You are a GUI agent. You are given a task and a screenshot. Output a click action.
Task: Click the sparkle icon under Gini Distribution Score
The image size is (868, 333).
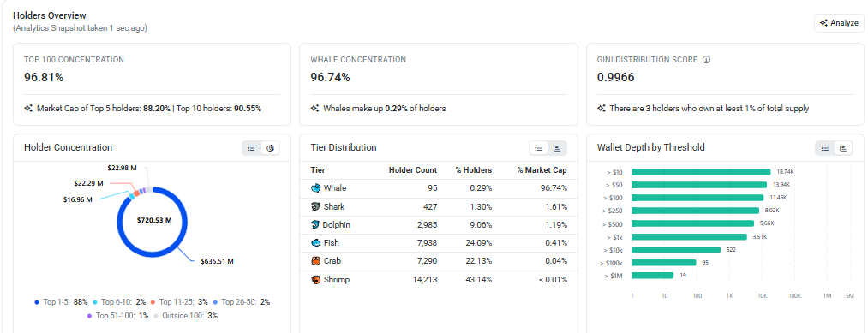[x=602, y=109]
